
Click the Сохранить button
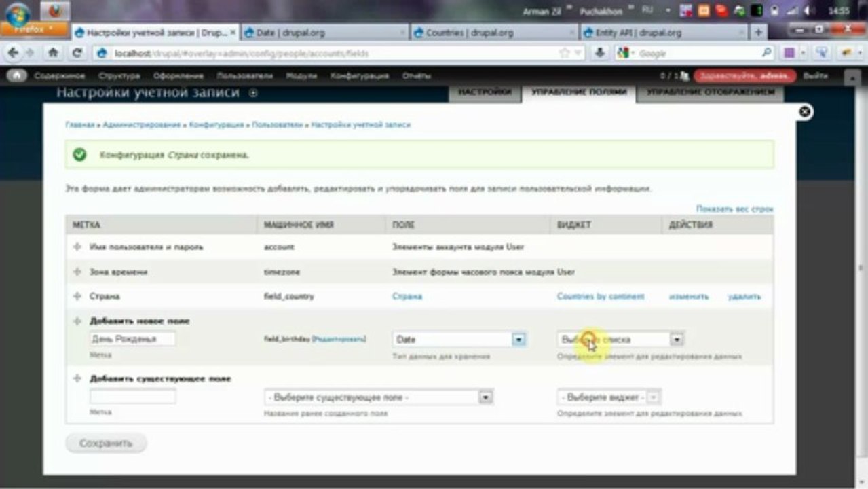tap(106, 443)
